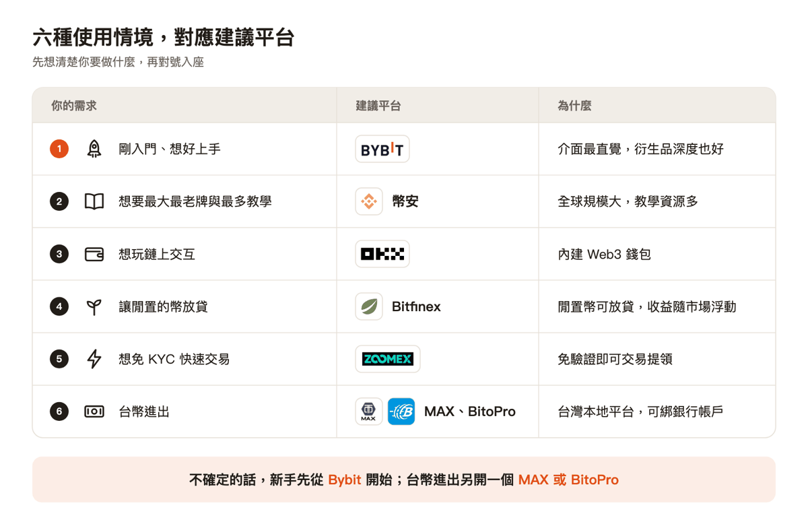Click the text 讓閒置的幣放貸
Screen dimensions: 808x532
pos(163,306)
